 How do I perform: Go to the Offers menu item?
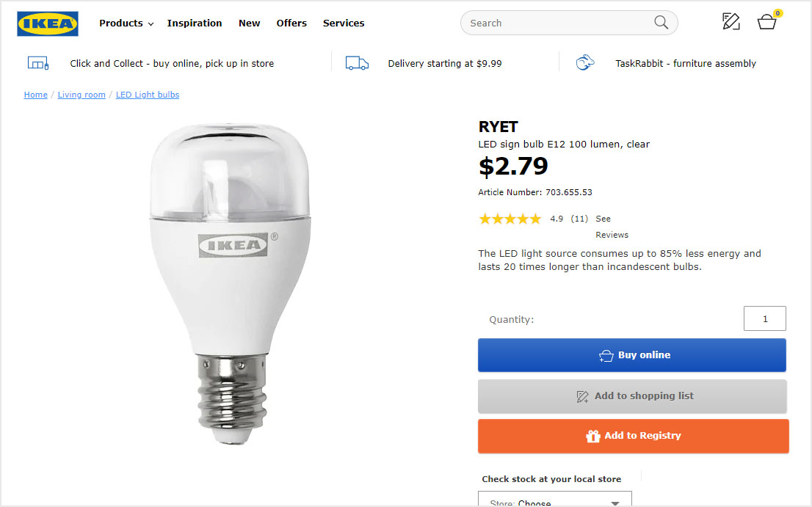point(291,23)
